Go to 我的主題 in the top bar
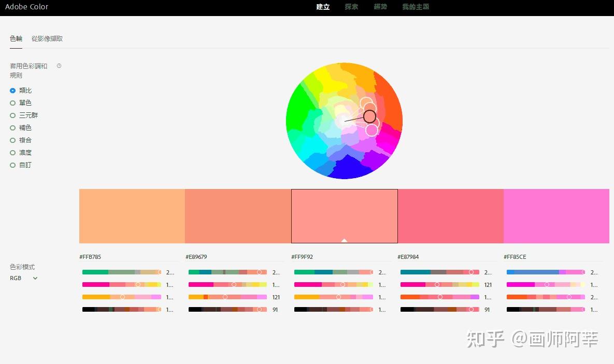 click(416, 7)
